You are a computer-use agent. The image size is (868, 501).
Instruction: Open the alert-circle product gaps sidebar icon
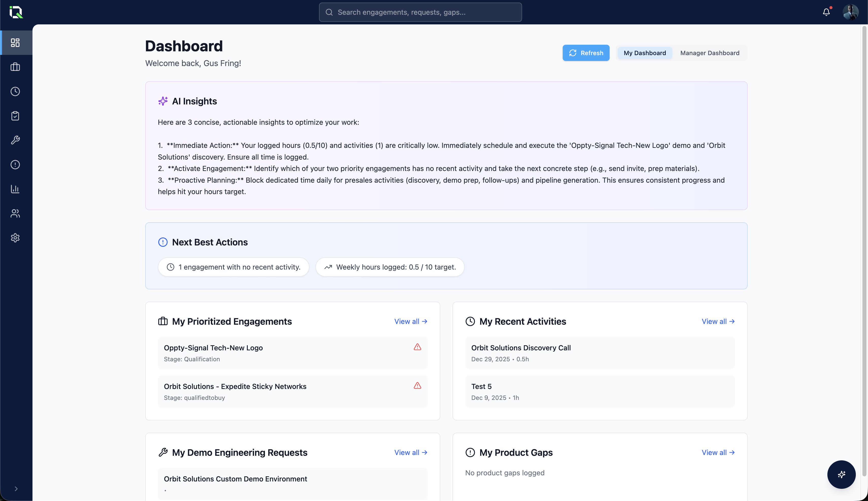[15, 164]
